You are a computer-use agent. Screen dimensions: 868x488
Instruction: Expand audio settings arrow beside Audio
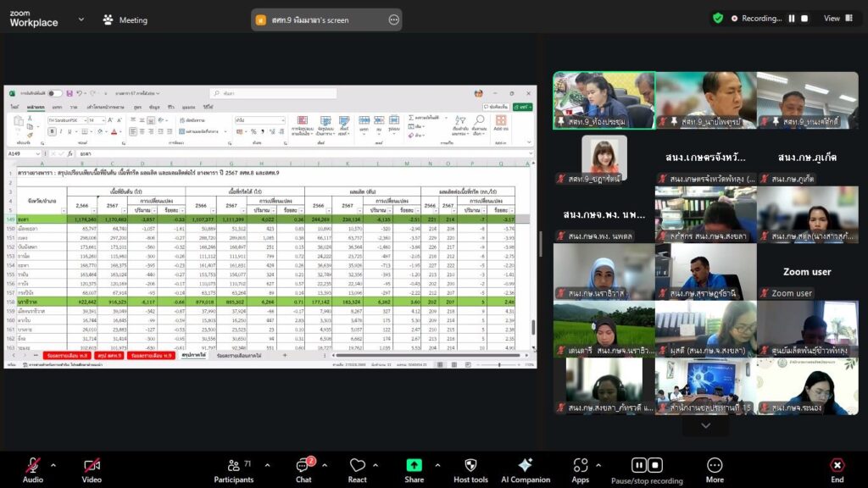pos(53,464)
